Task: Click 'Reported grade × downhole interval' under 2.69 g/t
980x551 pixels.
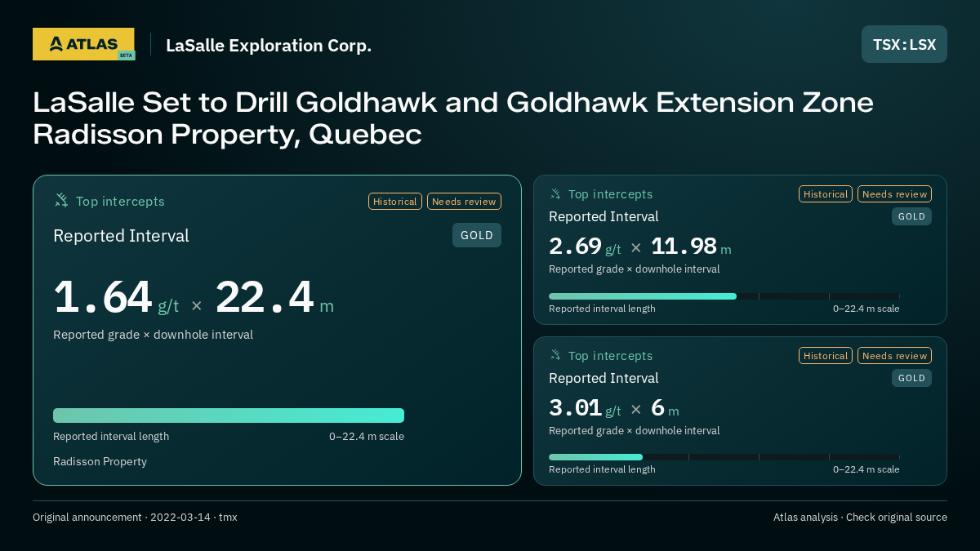Action: point(635,269)
